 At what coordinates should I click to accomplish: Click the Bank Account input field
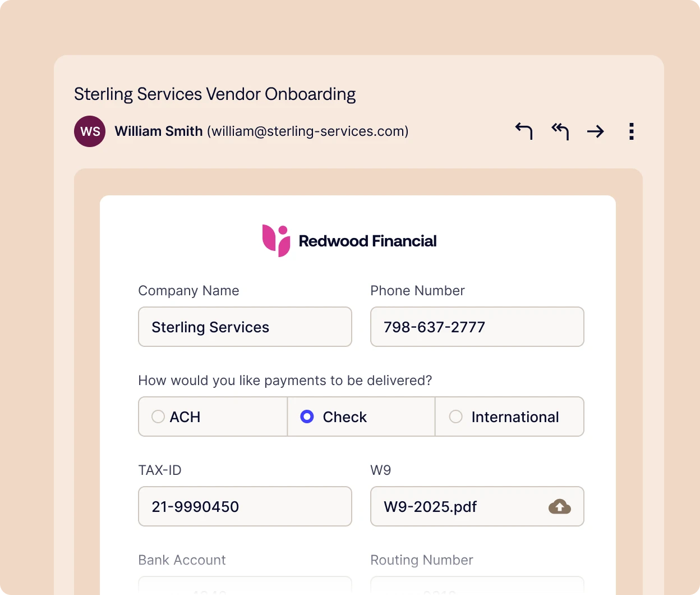tap(245, 585)
